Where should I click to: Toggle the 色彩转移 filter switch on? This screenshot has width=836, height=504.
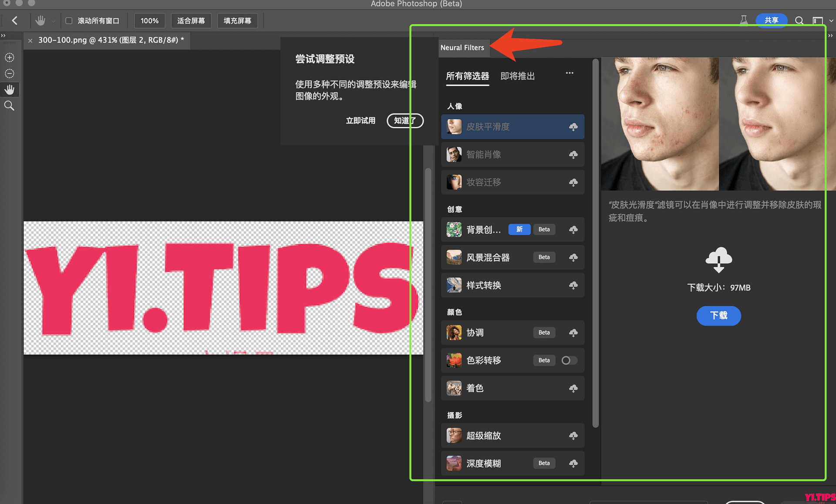[568, 360]
